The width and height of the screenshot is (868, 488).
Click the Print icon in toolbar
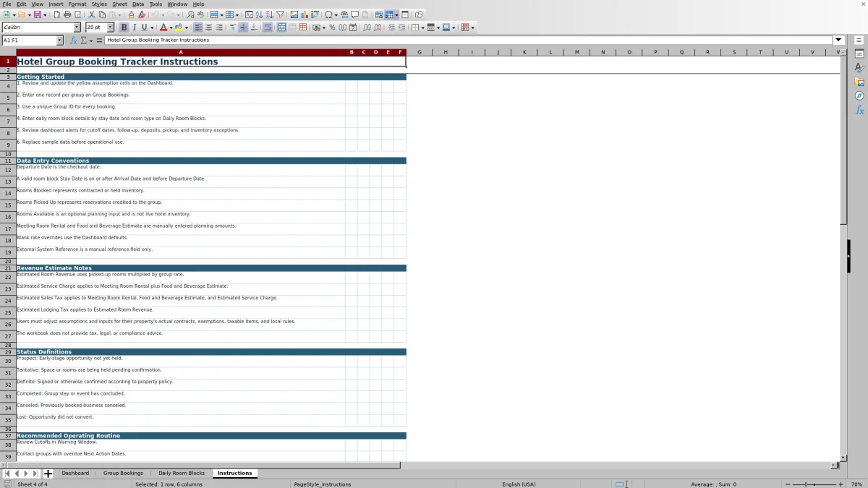67,14
